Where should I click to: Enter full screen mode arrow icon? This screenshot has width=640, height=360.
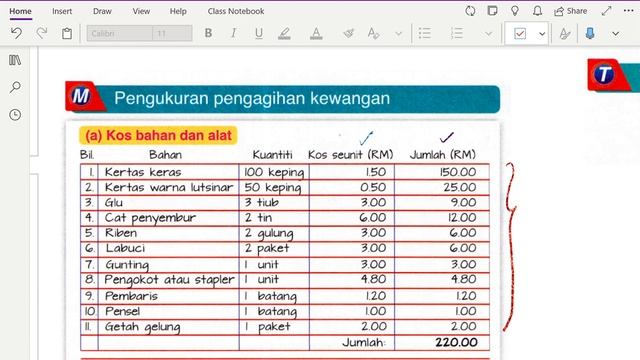tap(607, 11)
